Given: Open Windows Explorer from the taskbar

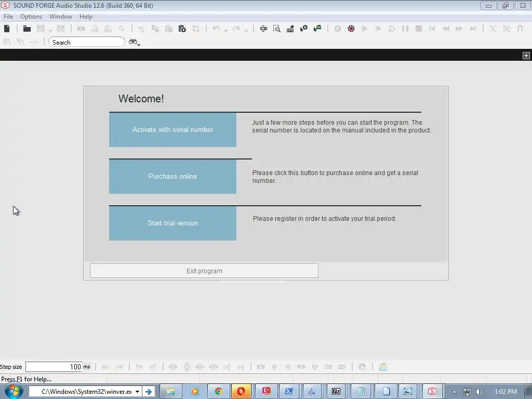Looking at the screenshot, I should [170, 392].
